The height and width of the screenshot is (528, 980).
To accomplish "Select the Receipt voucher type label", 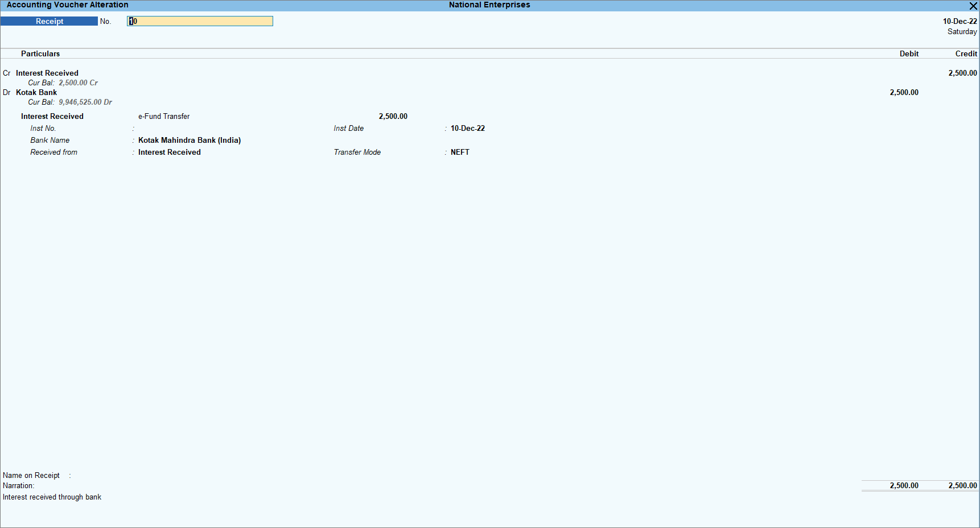I will 50,21.
